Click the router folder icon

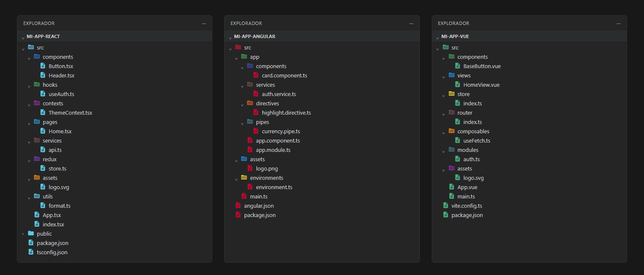(452, 113)
